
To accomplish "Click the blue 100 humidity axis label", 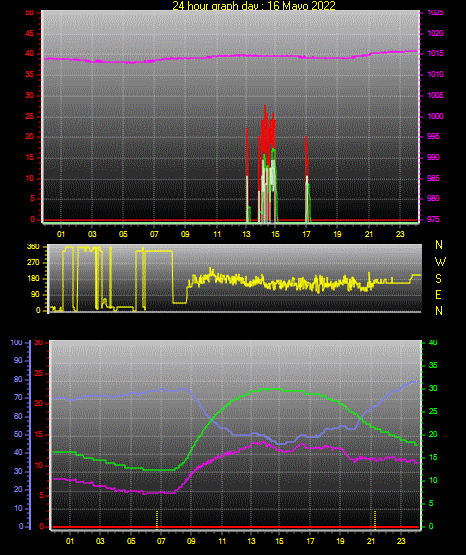I will 16,343.
